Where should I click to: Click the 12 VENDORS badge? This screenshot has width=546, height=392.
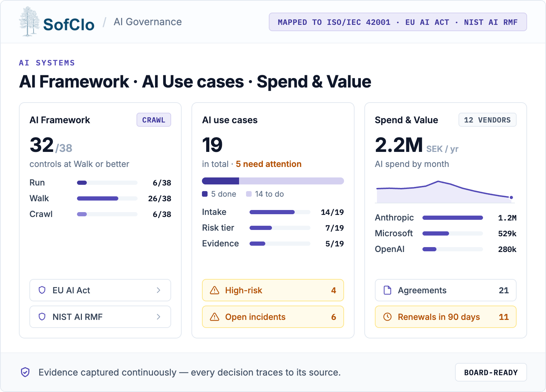pos(487,120)
